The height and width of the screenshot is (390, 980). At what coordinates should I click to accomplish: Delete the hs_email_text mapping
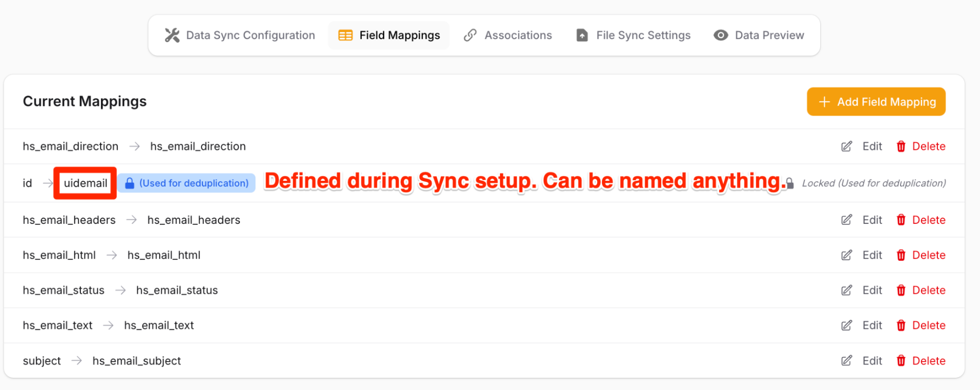[x=921, y=325]
